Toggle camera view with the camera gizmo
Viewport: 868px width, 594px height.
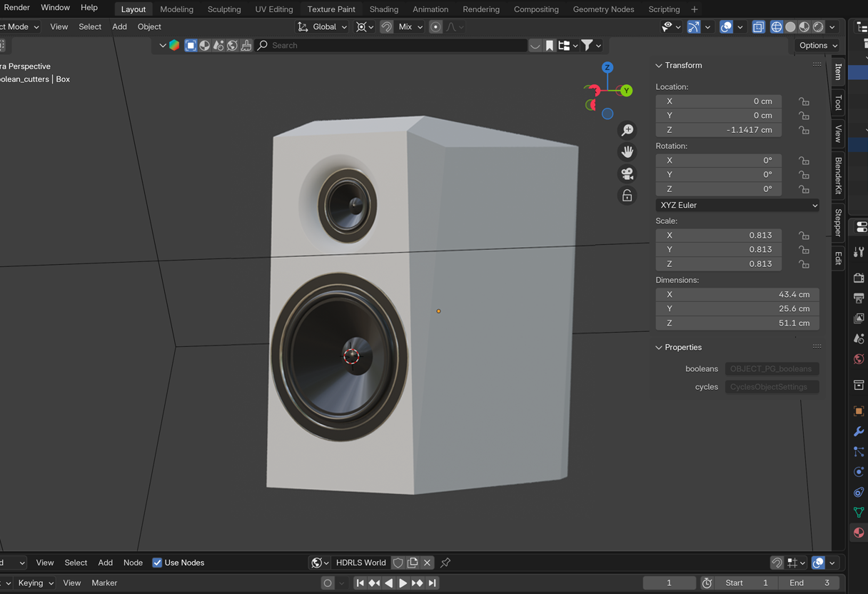(x=627, y=173)
